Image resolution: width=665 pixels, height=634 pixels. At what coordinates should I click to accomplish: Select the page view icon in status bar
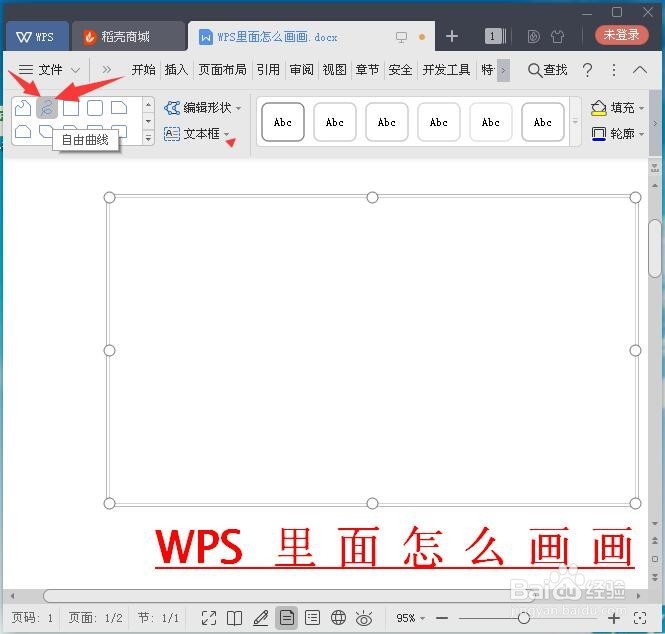[286, 618]
